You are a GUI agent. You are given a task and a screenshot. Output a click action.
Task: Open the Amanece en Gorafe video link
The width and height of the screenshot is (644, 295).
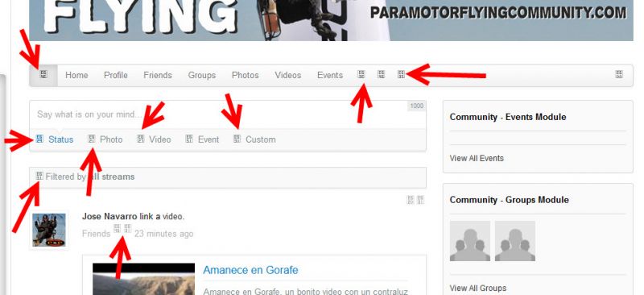(250, 270)
